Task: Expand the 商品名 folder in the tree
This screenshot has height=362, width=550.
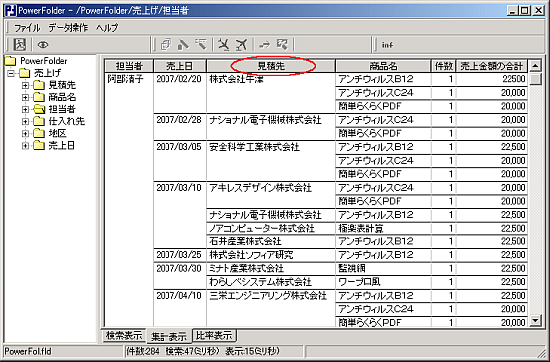Action: coord(25,97)
